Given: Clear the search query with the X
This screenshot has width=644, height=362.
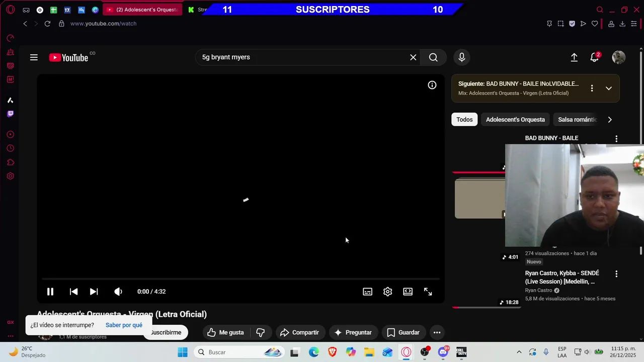Looking at the screenshot, I should (413, 57).
